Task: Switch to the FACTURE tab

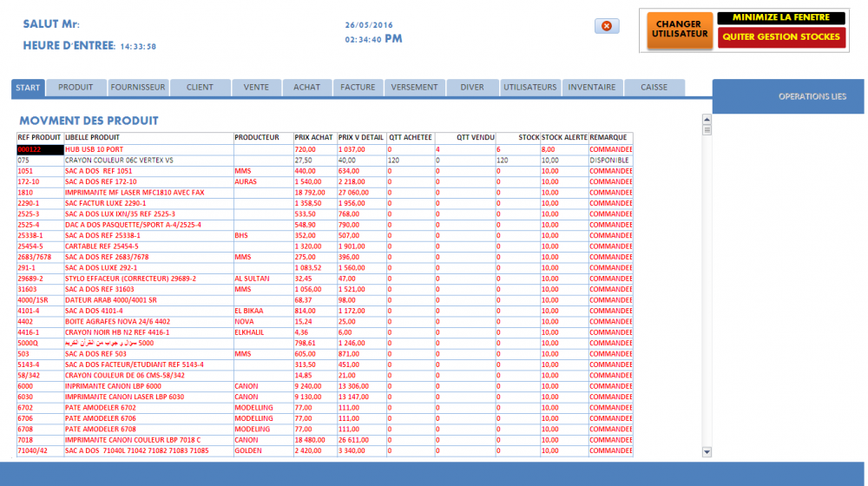Action: 358,88
